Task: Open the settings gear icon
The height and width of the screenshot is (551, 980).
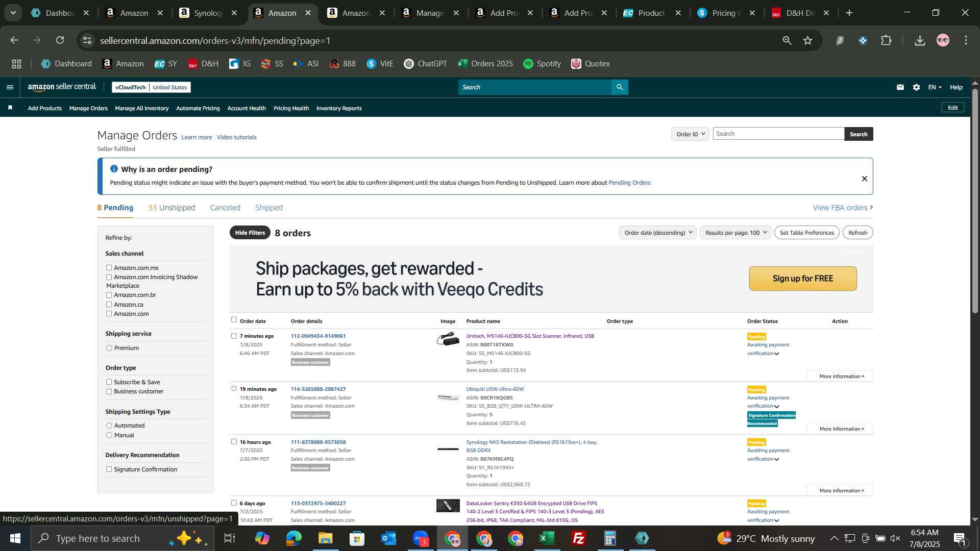Action: tap(916, 87)
